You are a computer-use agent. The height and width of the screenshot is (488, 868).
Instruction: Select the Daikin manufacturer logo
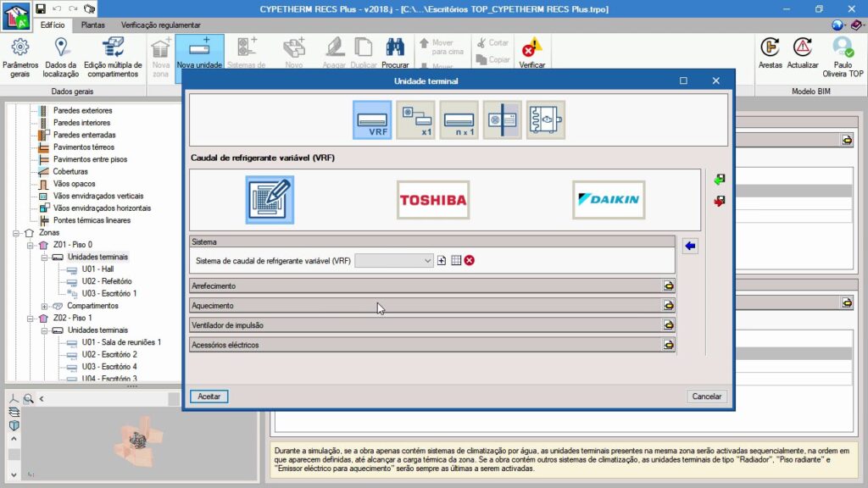click(608, 200)
